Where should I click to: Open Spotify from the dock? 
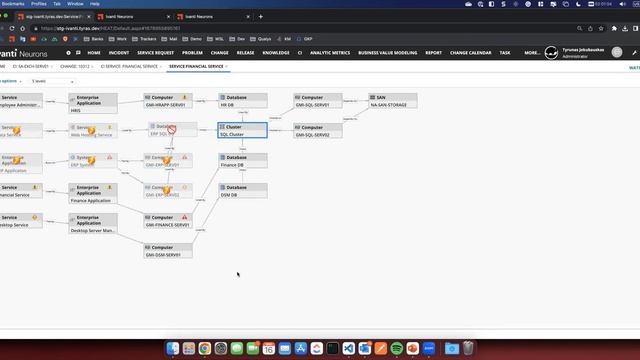[x=396, y=349]
